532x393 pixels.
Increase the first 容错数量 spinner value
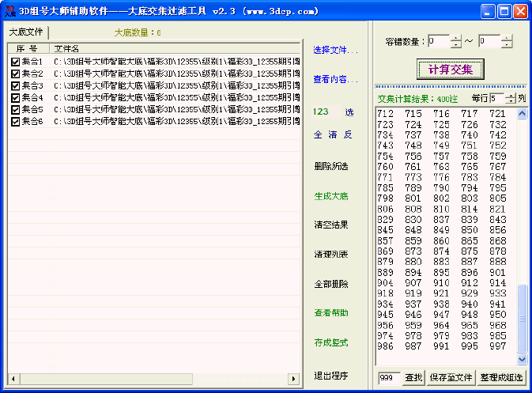click(x=456, y=38)
